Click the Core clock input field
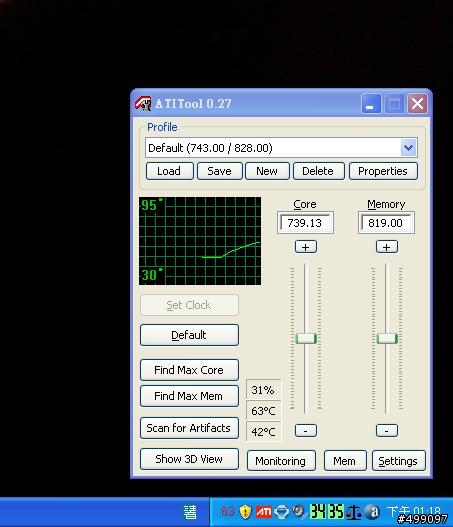 point(305,222)
